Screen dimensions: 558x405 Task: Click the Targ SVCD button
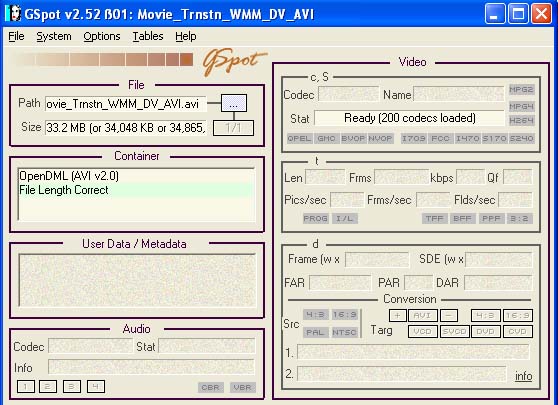[x=454, y=331]
